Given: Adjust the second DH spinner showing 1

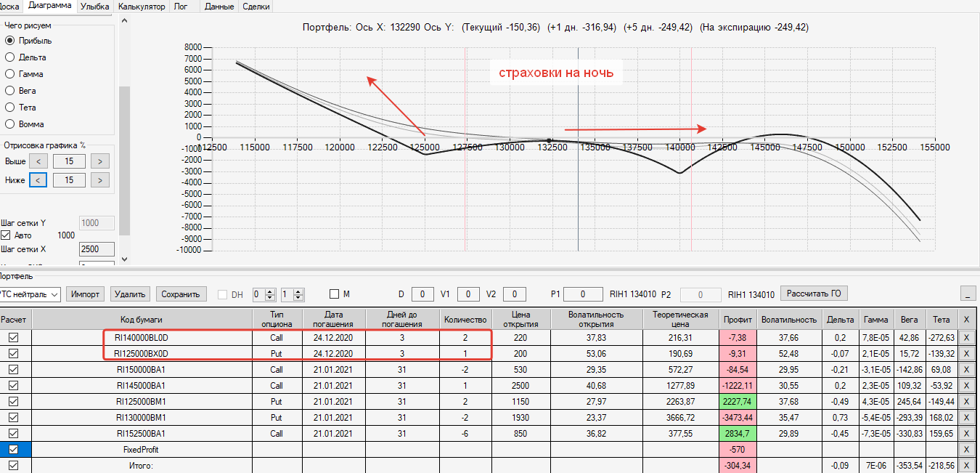Looking at the screenshot, I should (x=293, y=294).
